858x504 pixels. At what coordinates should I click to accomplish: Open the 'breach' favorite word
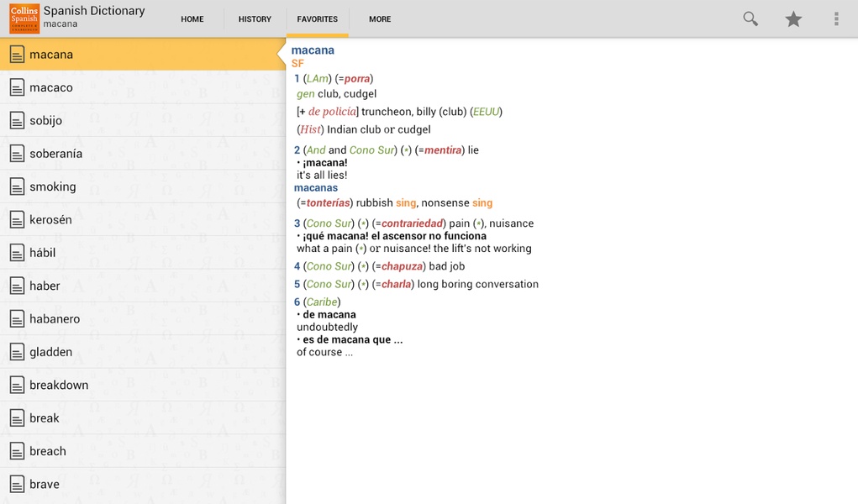click(143, 451)
